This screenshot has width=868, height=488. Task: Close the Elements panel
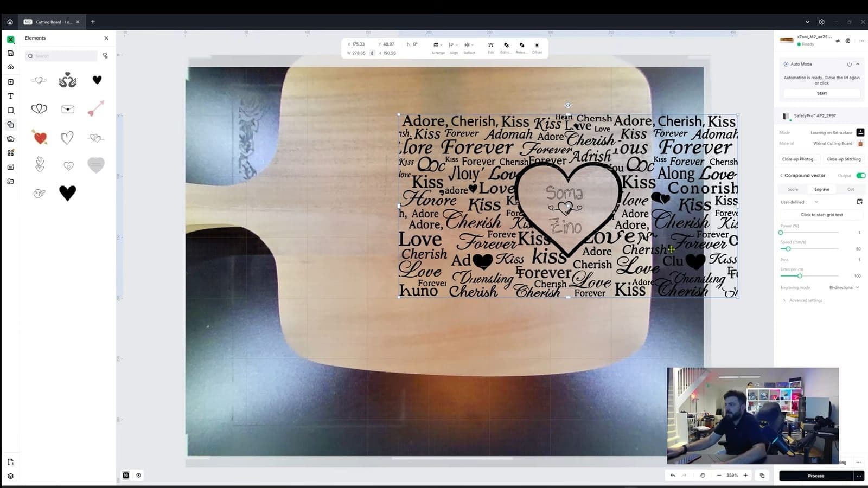[106, 38]
